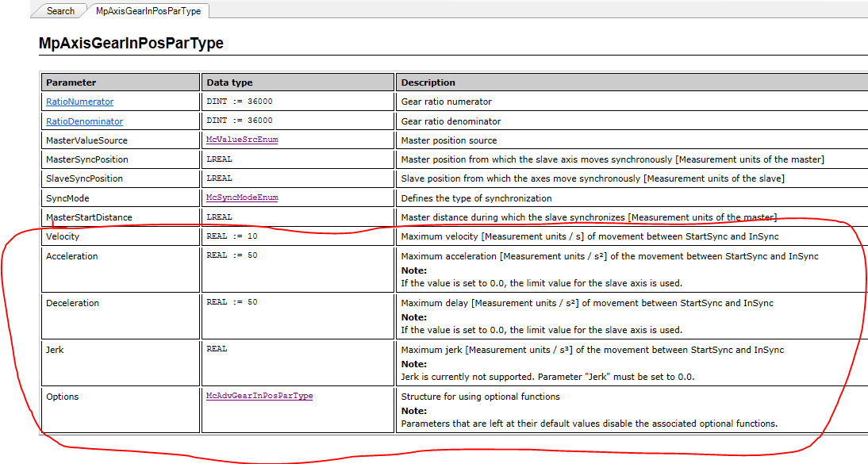Screen dimensions: 868x464
Task: Select the MasterSyncPosition parameter cell
Action: point(120,159)
